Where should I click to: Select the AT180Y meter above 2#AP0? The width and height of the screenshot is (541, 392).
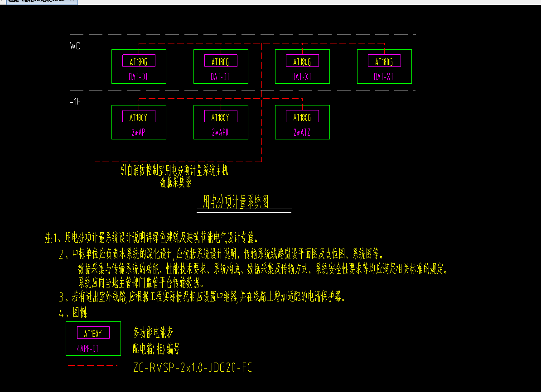pos(221,116)
